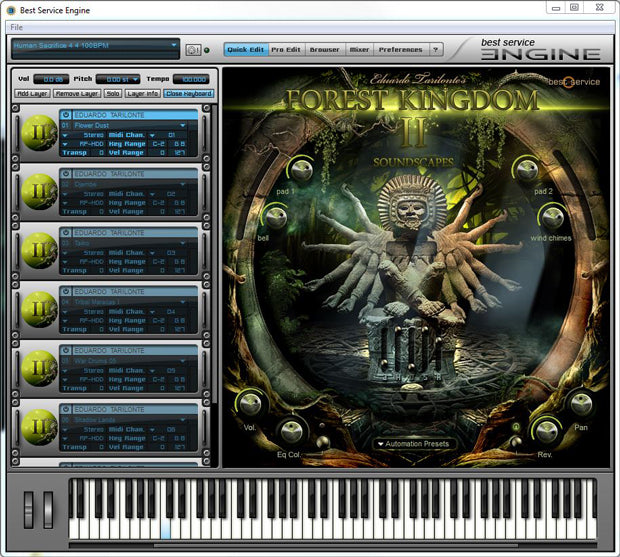
Task: Click the Rev. knob
Action: 545,432
